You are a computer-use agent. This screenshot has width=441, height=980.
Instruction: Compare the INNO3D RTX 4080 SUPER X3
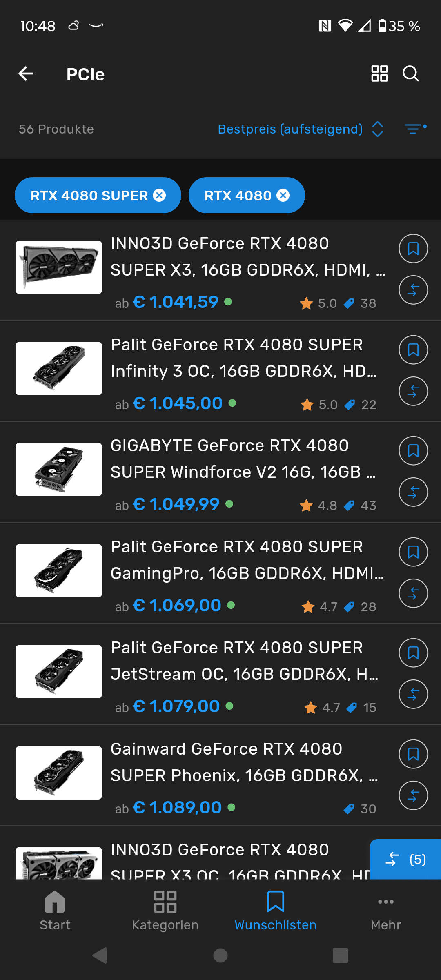coord(413,290)
